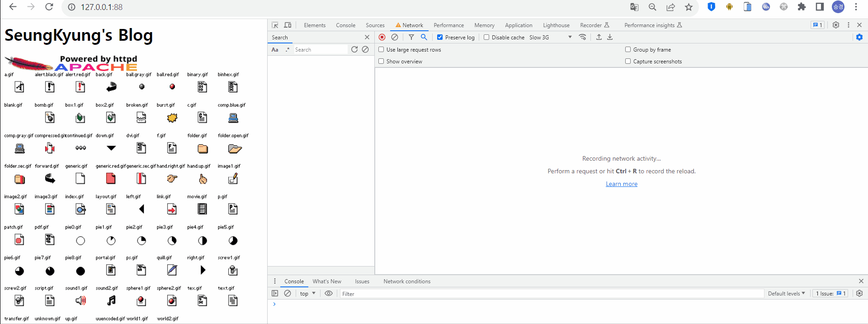Enable Use large request rows
Screen dimensions: 868x324
(381, 49)
